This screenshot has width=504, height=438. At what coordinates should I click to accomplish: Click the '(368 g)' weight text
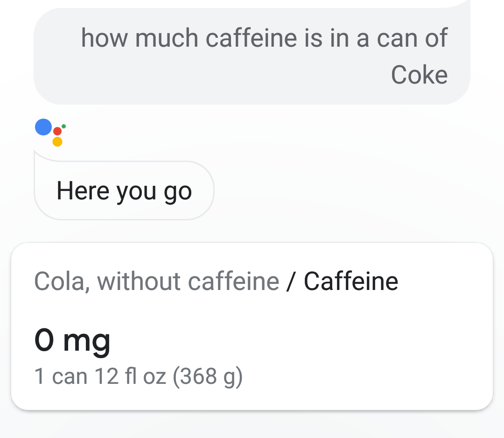pyautogui.click(x=208, y=376)
